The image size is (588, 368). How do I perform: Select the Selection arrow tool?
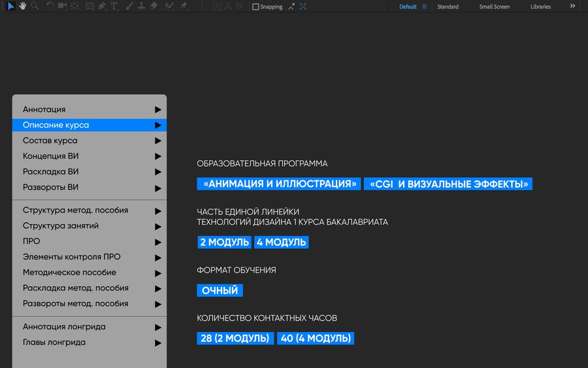point(11,6)
